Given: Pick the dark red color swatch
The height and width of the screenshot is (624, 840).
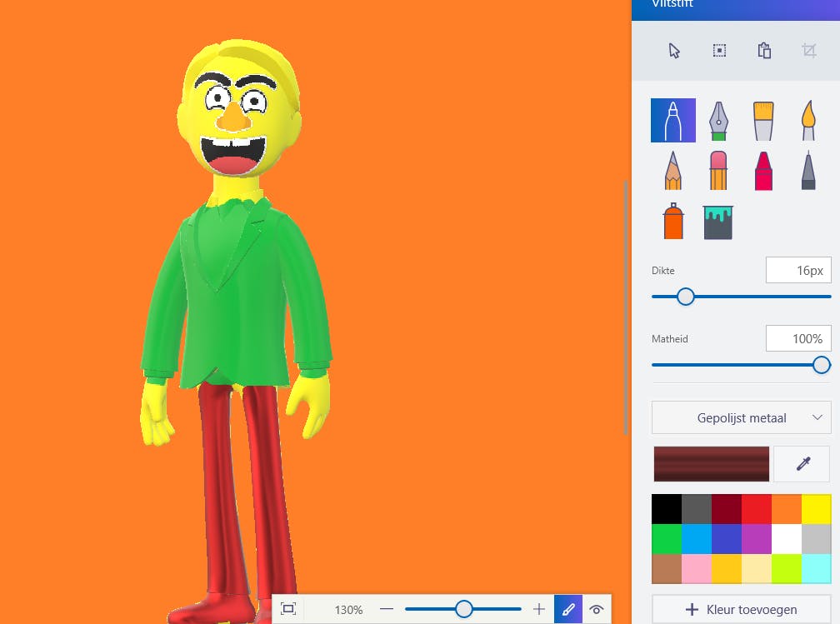Looking at the screenshot, I should pos(727,509).
